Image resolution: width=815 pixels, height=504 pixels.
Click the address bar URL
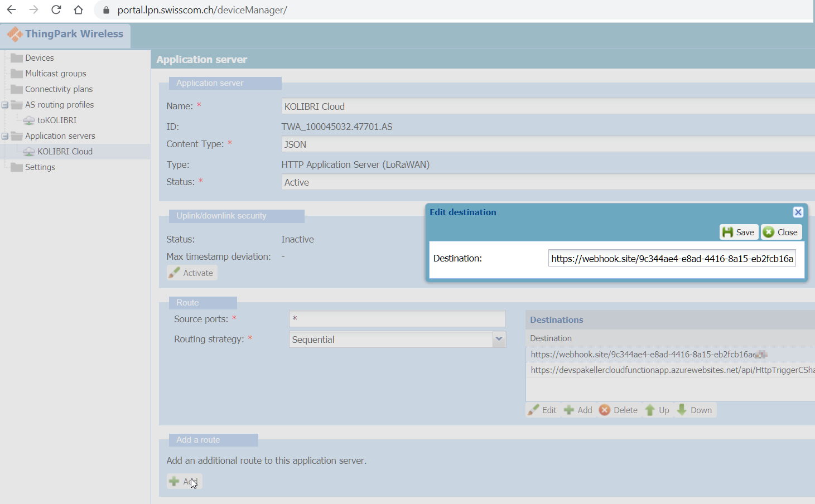click(202, 10)
